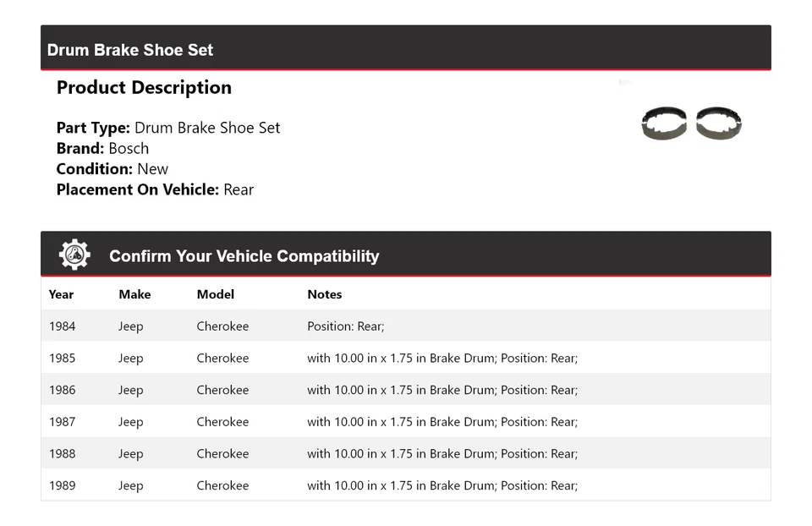This screenshot has width=812, height=526.
Task: Select the 1985 year cell
Action: tap(62, 359)
